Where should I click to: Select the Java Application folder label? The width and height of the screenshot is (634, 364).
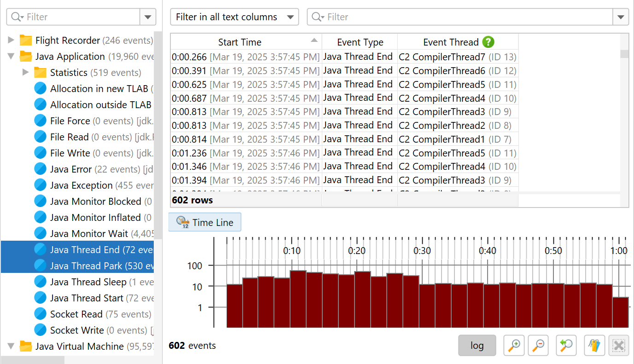pos(70,56)
